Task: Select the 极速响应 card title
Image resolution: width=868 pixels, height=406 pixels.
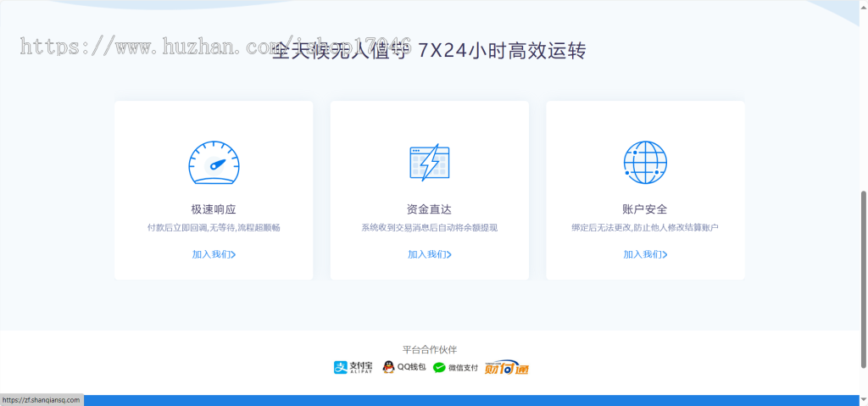Action: pyautogui.click(x=214, y=209)
